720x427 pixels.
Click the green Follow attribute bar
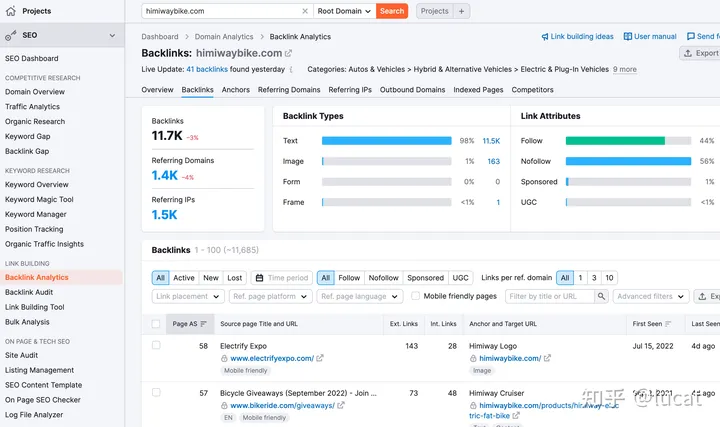coord(615,141)
